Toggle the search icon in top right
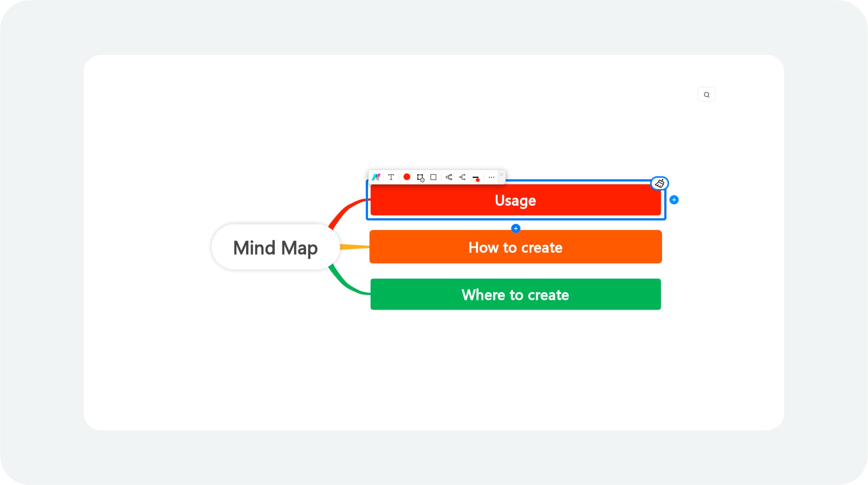The width and height of the screenshot is (868, 485). (706, 94)
